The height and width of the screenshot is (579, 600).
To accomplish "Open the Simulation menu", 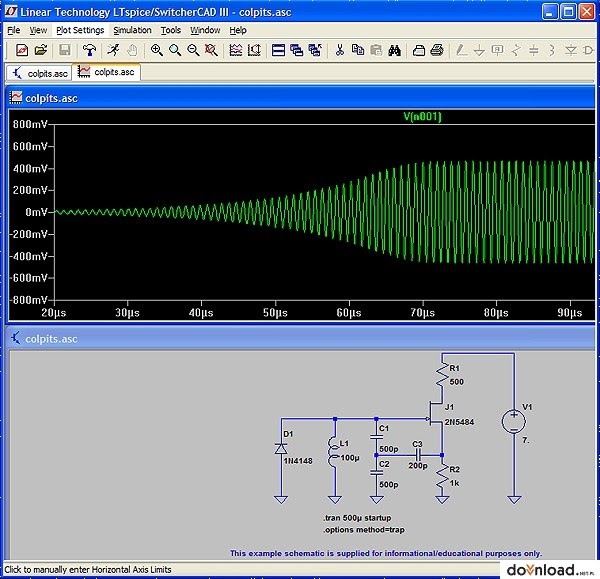I will [x=132, y=30].
